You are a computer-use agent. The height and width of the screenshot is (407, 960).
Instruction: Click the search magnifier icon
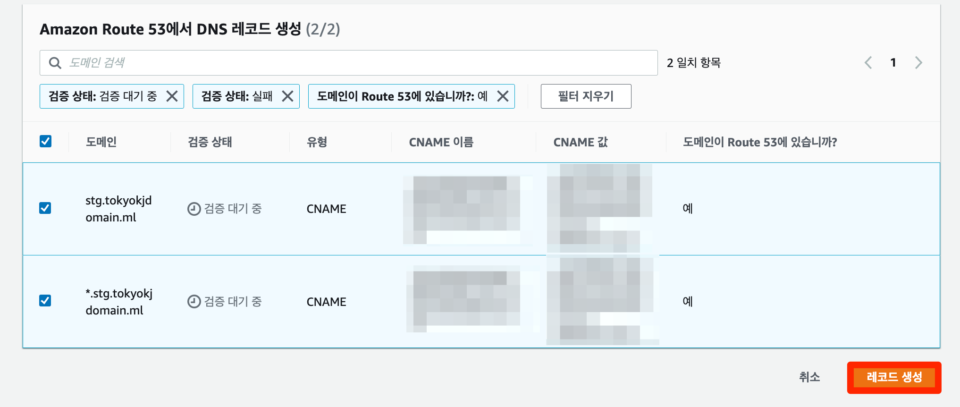[x=55, y=62]
